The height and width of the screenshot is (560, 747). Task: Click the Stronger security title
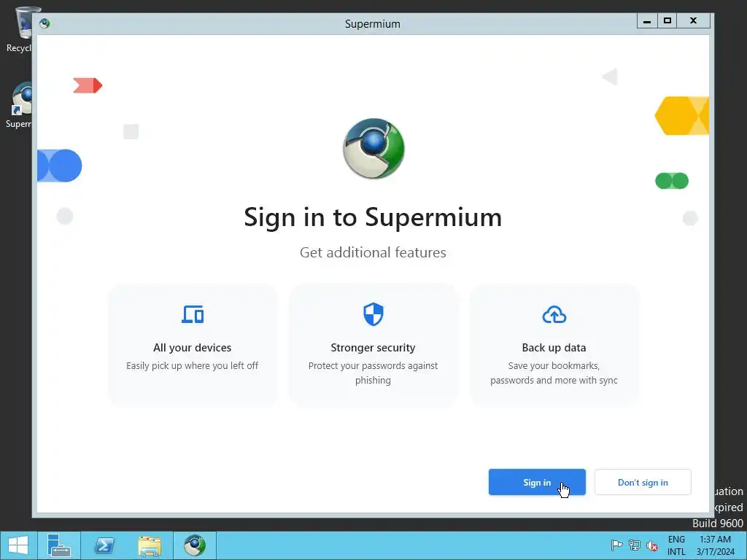tap(373, 348)
